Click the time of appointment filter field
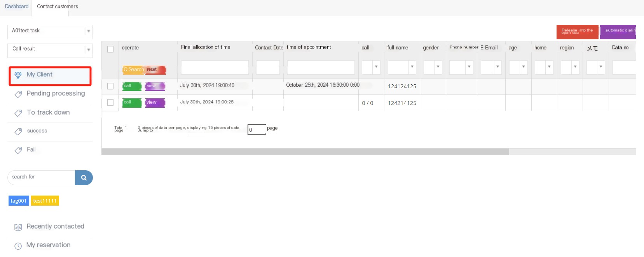 click(321, 67)
